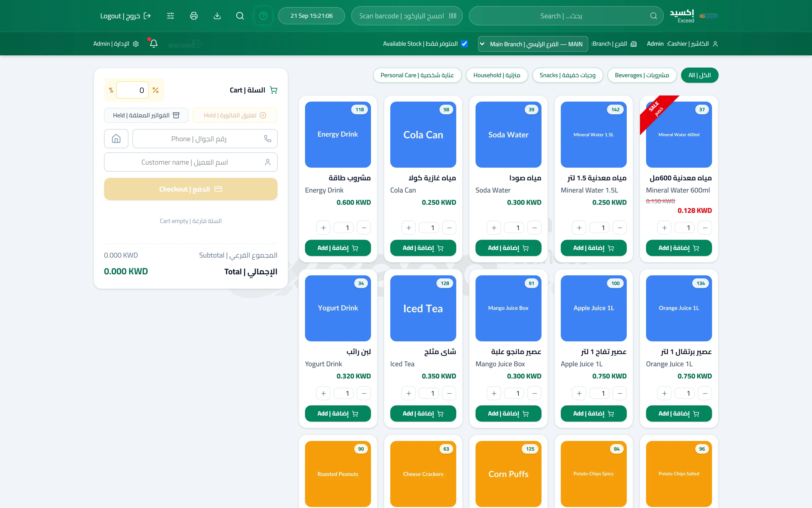Click the Customer name input field
Image resolution: width=812 pixels, height=508 pixels.
point(191,162)
